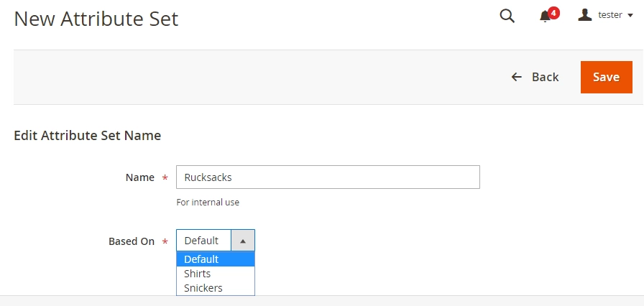
Task: Save the new attribute set
Action: tap(606, 77)
